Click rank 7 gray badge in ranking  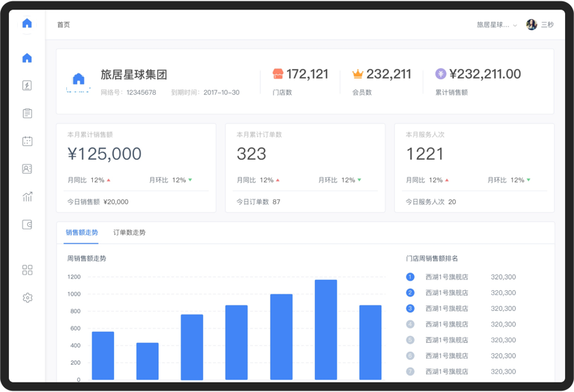tap(411, 372)
